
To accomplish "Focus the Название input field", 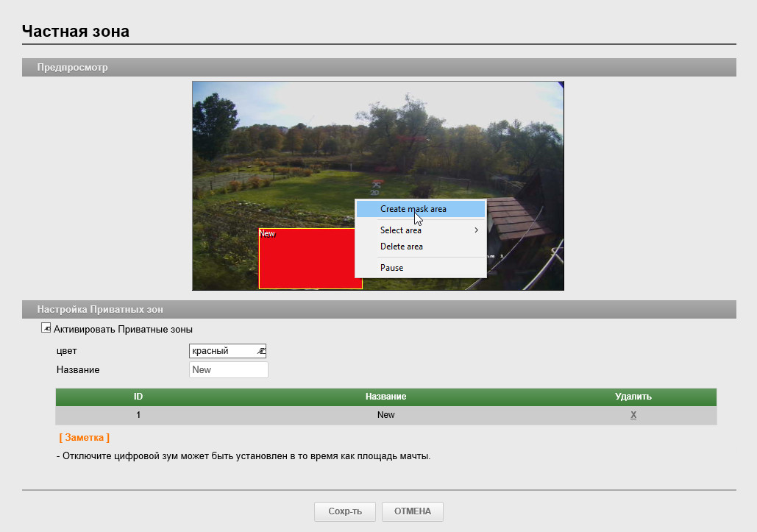I will click(x=228, y=370).
